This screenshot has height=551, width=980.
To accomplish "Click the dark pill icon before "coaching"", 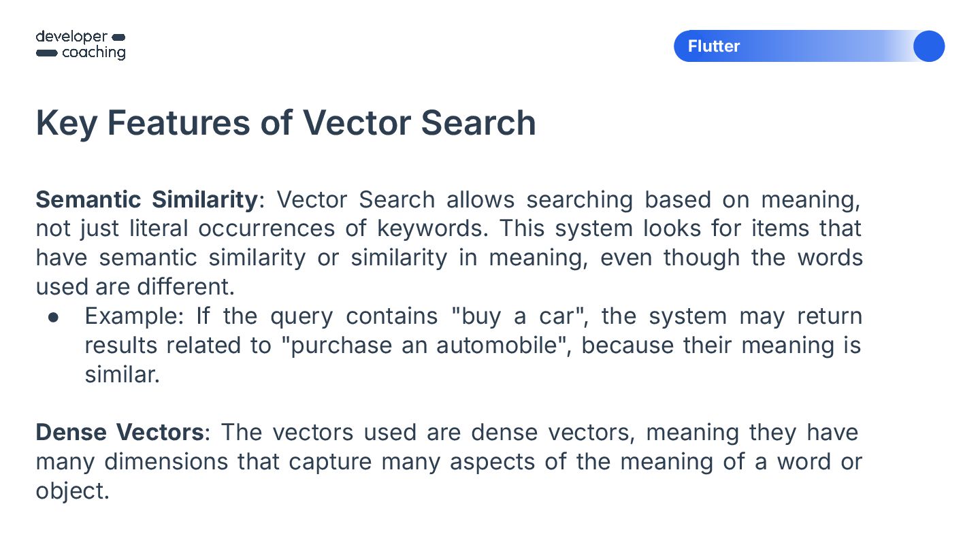I will pyautogui.click(x=46, y=53).
